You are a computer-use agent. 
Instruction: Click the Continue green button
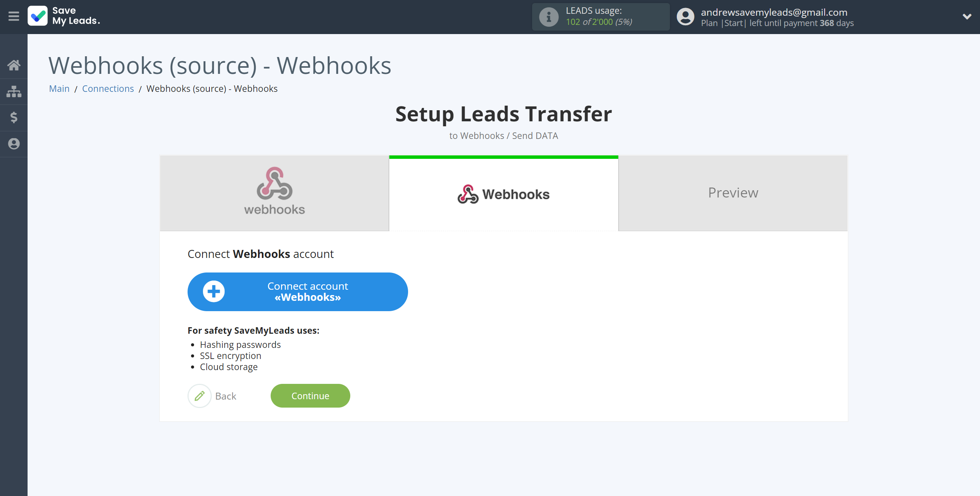click(x=310, y=395)
